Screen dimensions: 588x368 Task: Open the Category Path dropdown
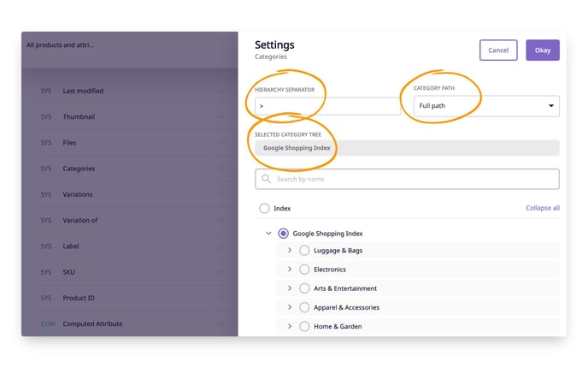(x=486, y=106)
